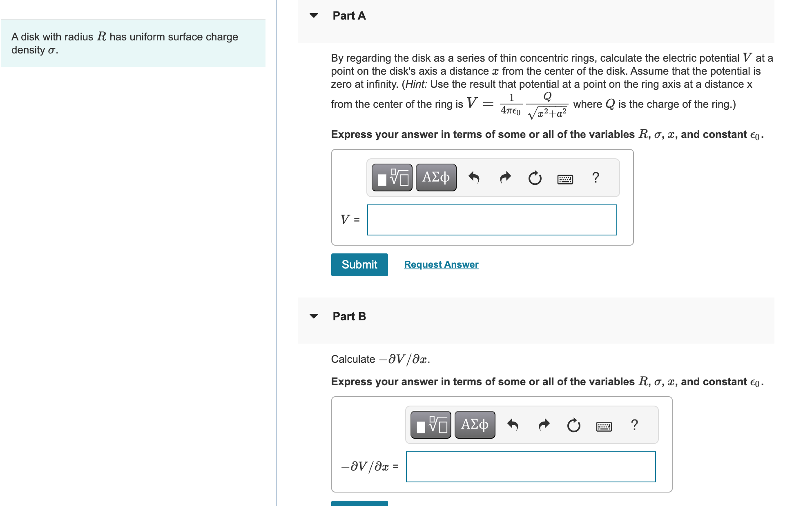Click the redo arrow in Part B editor
The width and height of the screenshot is (812, 506).
coord(543,424)
